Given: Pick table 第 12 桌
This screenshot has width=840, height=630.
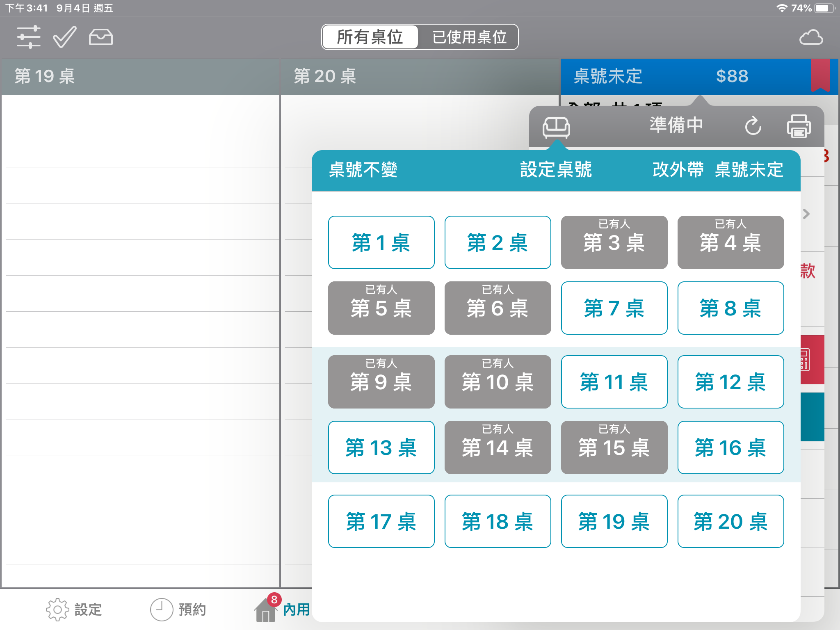Looking at the screenshot, I should click(x=730, y=382).
